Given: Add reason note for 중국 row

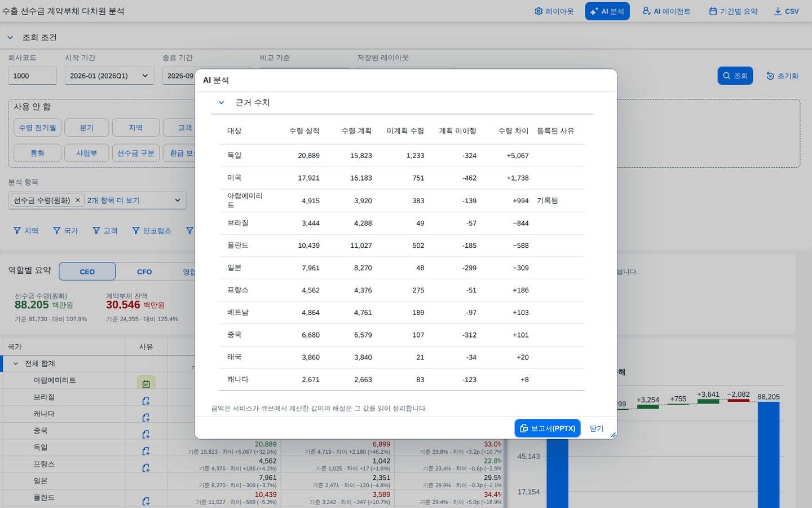Looking at the screenshot, I should click(x=146, y=434).
